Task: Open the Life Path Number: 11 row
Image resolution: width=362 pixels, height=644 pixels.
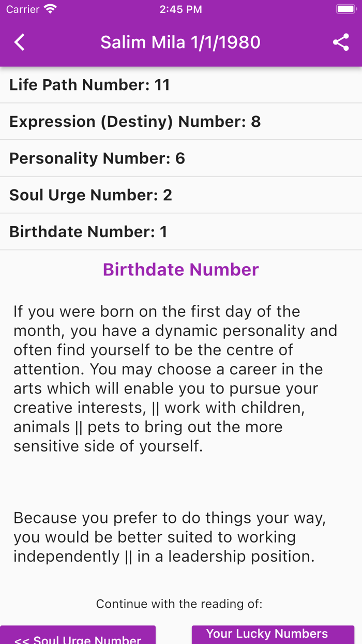Action: tap(181, 84)
